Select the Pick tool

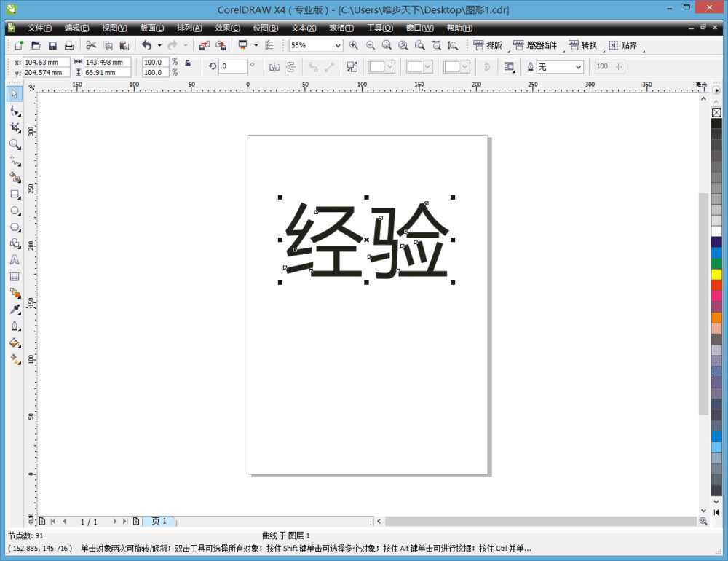pyautogui.click(x=15, y=93)
